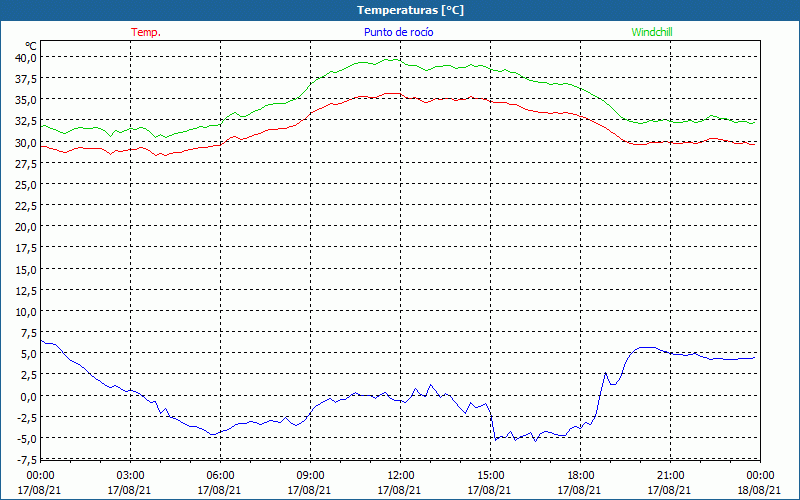800x500 pixels.
Task: Click the 18:00 time axis label
Action: tap(580, 476)
